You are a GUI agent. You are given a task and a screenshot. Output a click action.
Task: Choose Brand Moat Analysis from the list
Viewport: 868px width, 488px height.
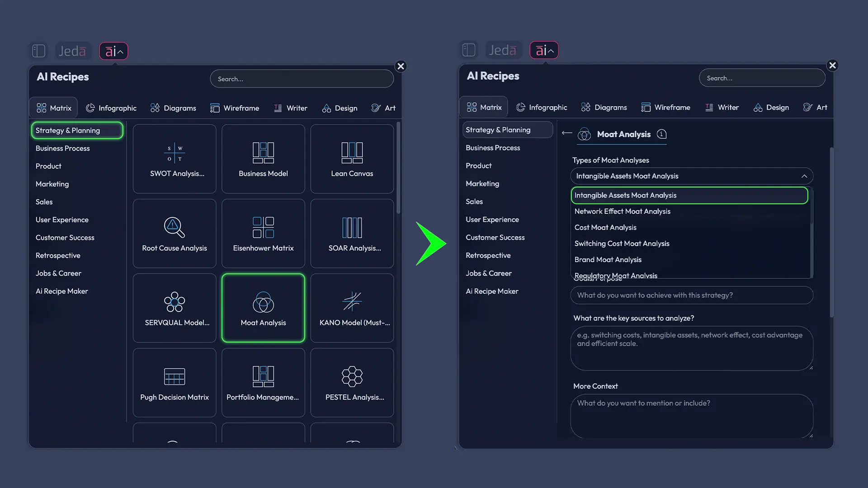(x=608, y=260)
